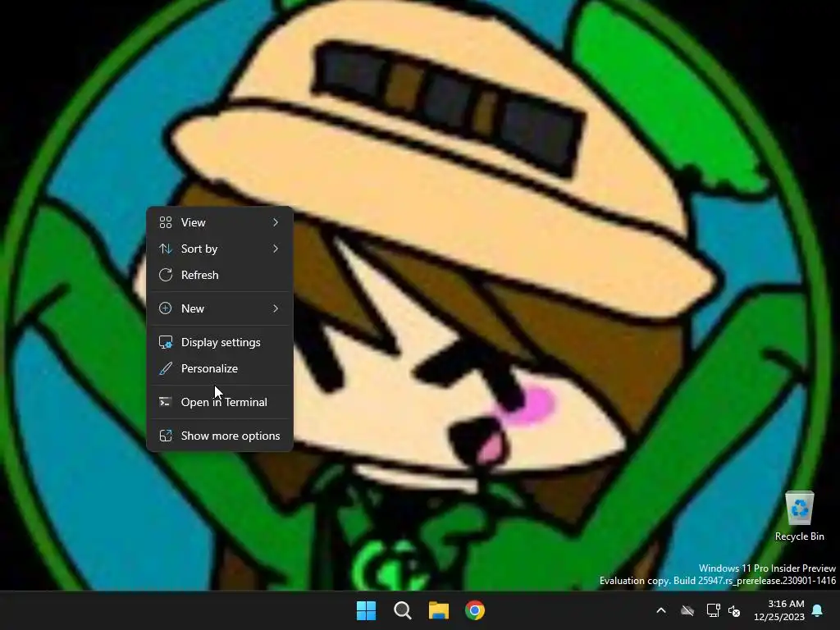The image size is (840, 630).
Task: Open the View submenu entry
Action: (x=220, y=222)
